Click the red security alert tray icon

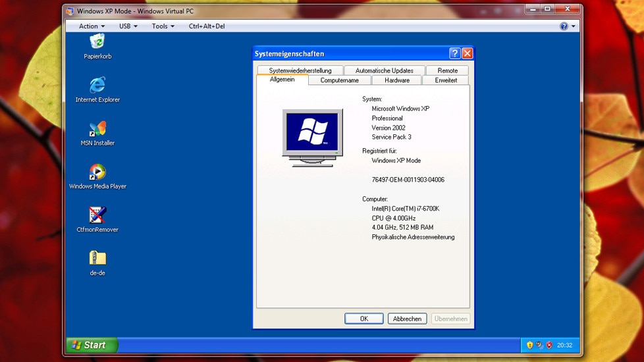[549, 345]
